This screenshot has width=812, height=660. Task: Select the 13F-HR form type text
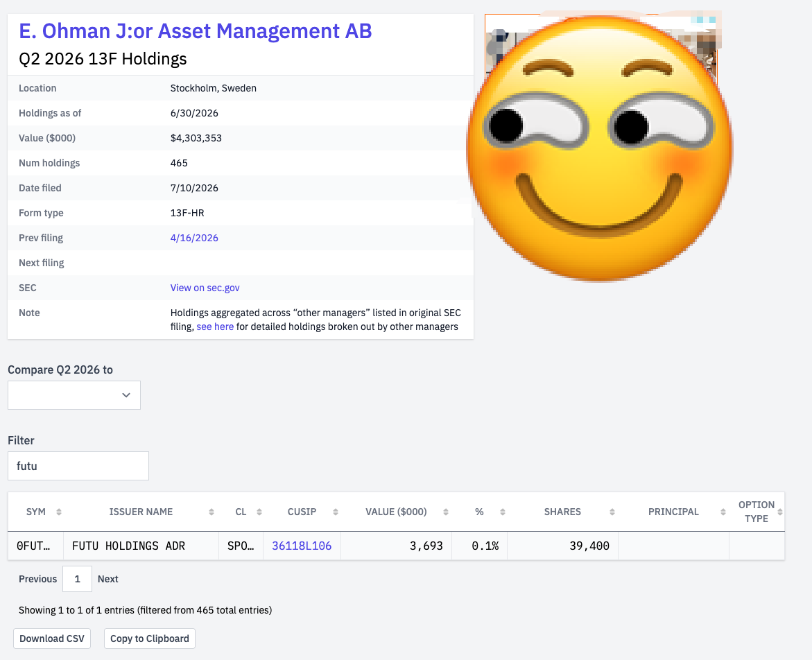(x=187, y=214)
